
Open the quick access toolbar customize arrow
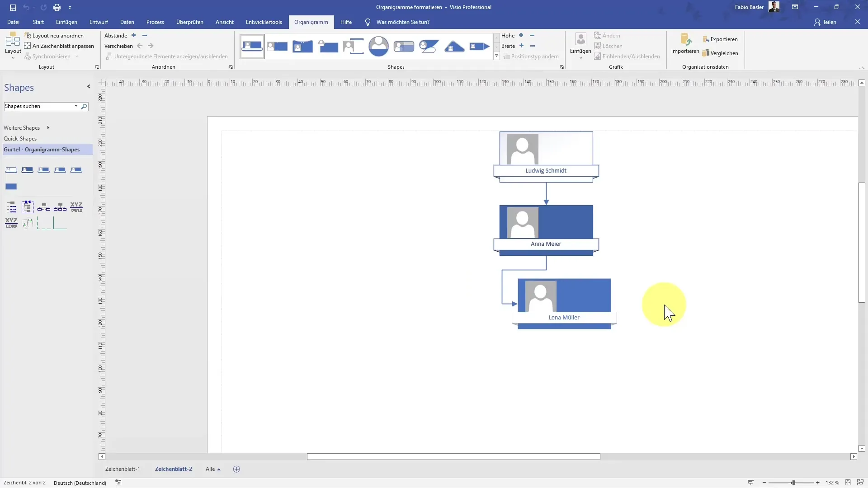(x=70, y=8)
